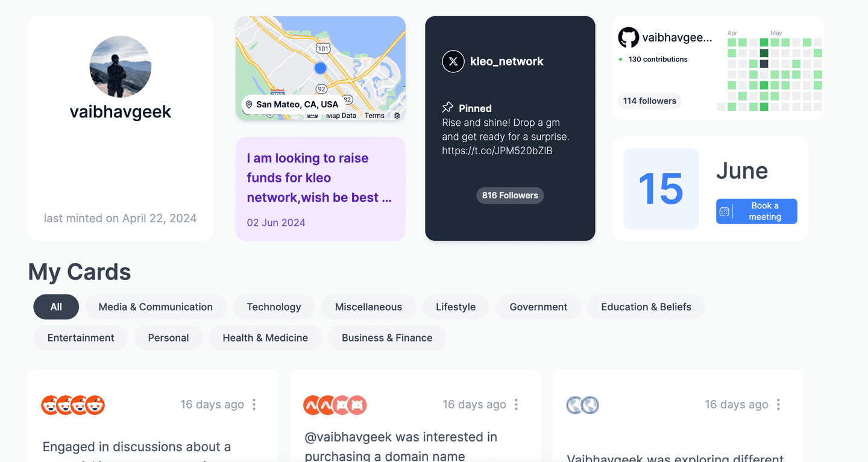Open the vaibhavgee GitHub username
The width and height of the screenshot is (868, 462).
pyautogui.click(x=677, y=37)
